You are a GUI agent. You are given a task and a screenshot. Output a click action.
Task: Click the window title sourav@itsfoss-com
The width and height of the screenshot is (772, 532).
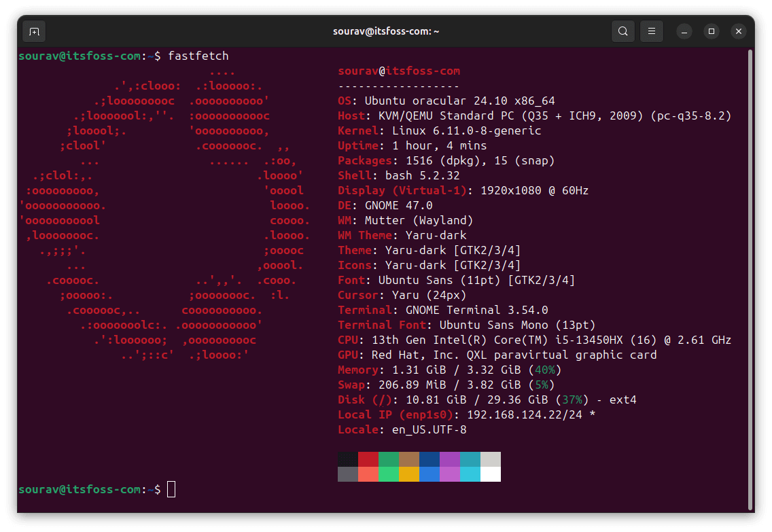click(386, 30)
